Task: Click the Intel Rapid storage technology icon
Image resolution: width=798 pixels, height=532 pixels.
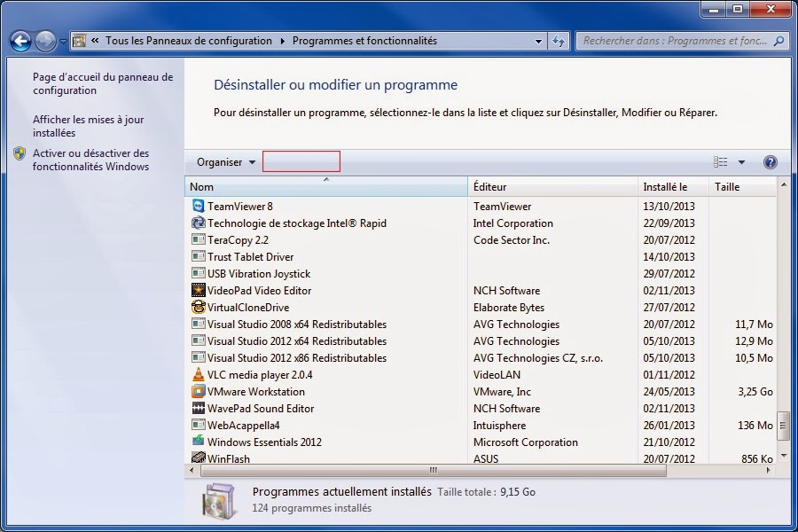Action: click(198, 223)
